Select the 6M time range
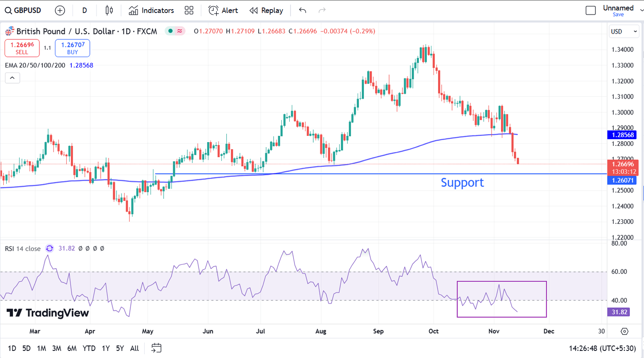Image resolution: width=644 pixels, height=358 pixels. 72,348
